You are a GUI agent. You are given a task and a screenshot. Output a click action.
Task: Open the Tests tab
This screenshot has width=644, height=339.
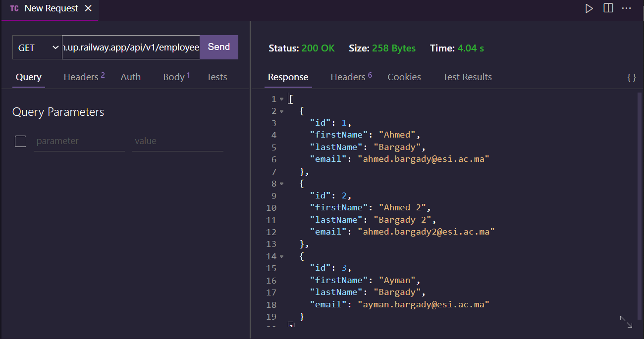tap(217, 77)
